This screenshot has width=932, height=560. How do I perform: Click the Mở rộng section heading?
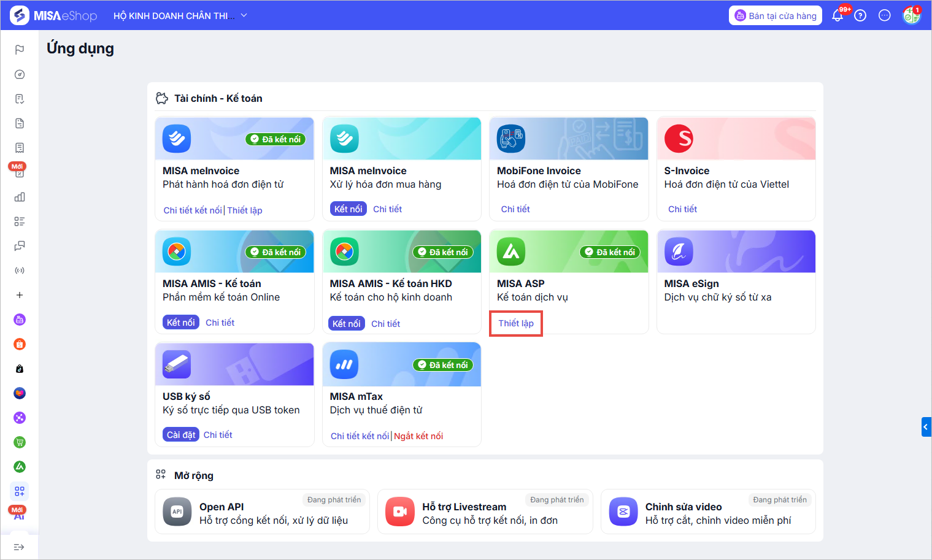(194, 475)
